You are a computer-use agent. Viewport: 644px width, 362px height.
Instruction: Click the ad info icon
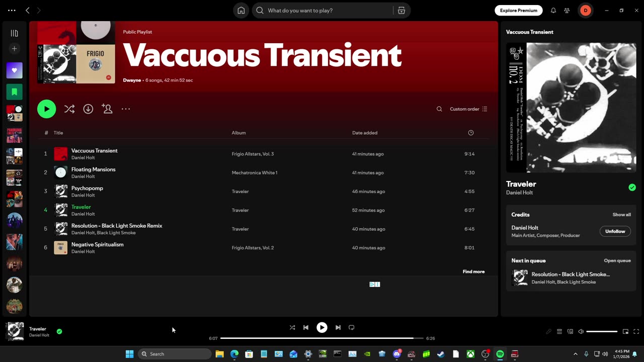372,285
